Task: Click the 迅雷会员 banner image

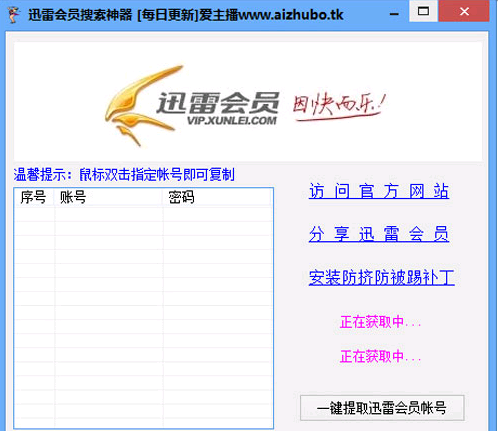Action: pos(248,102)
